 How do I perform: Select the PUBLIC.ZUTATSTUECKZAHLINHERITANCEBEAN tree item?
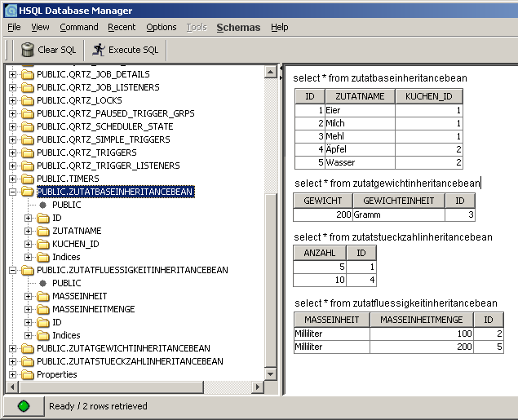point(131,361)
